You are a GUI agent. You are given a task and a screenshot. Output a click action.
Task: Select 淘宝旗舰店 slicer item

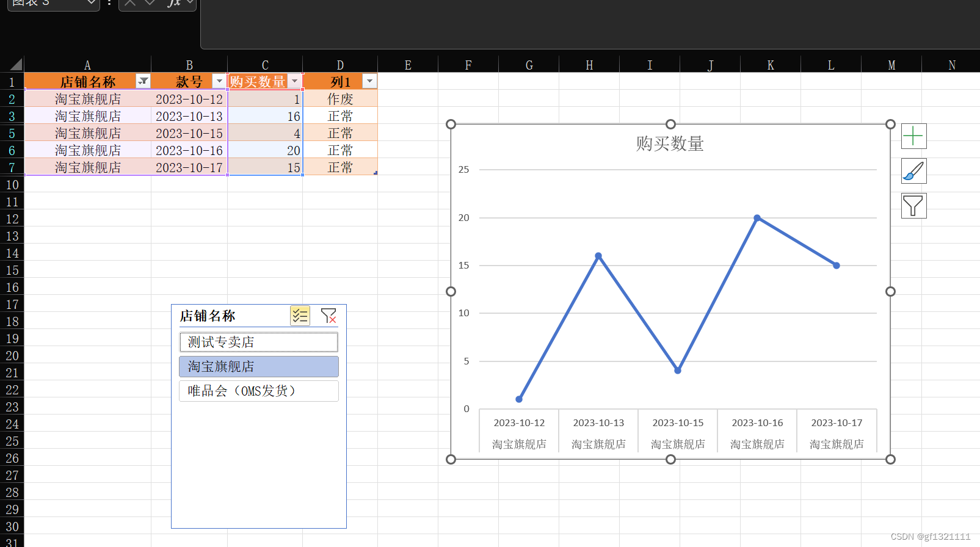click(259, 366)
